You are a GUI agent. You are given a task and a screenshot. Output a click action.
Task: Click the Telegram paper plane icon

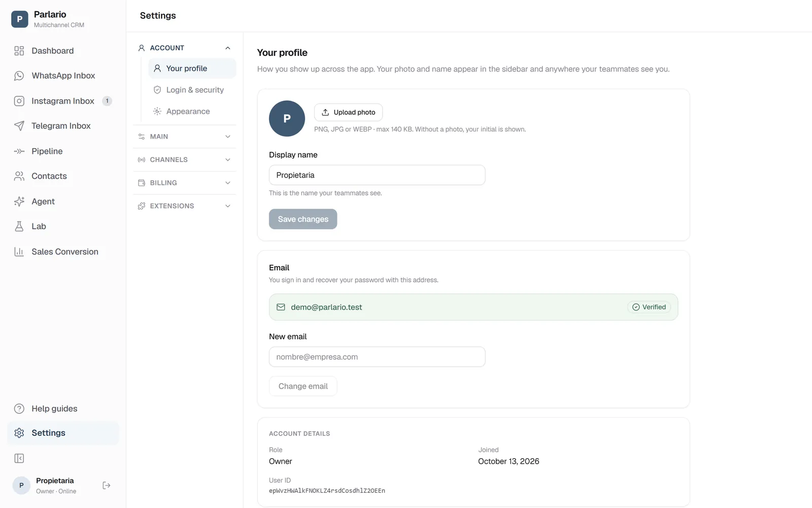click(19, 126)
